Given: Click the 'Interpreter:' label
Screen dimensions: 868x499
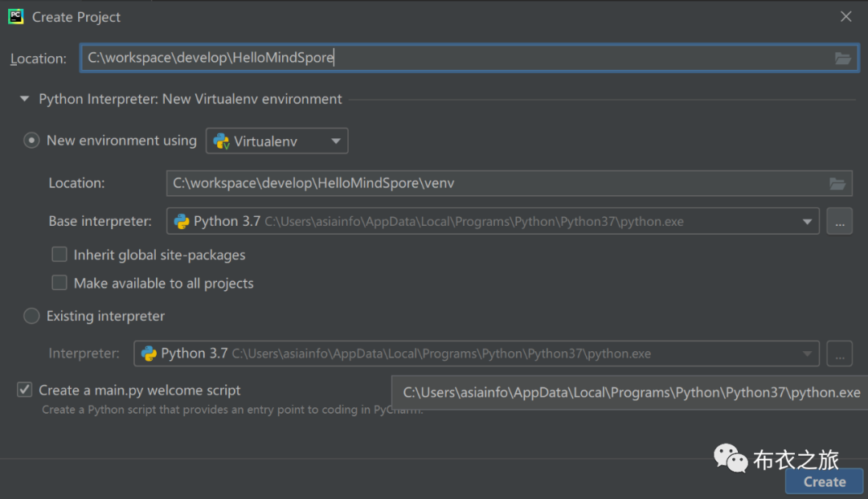Looking at the screenshot, I should coord(84,354).
